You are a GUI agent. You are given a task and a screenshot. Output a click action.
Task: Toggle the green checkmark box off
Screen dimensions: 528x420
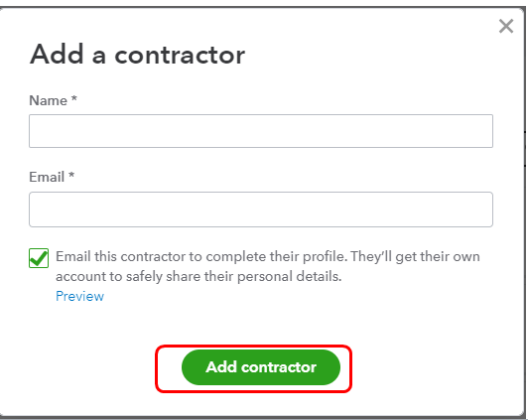(39, 258)
